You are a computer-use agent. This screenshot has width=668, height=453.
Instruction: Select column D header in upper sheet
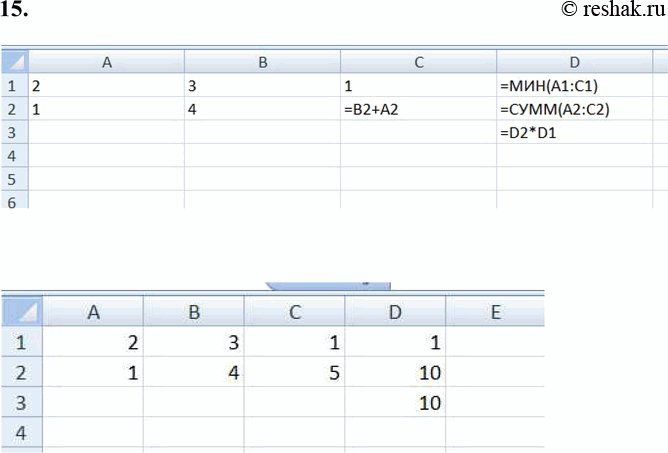point(574,62)
